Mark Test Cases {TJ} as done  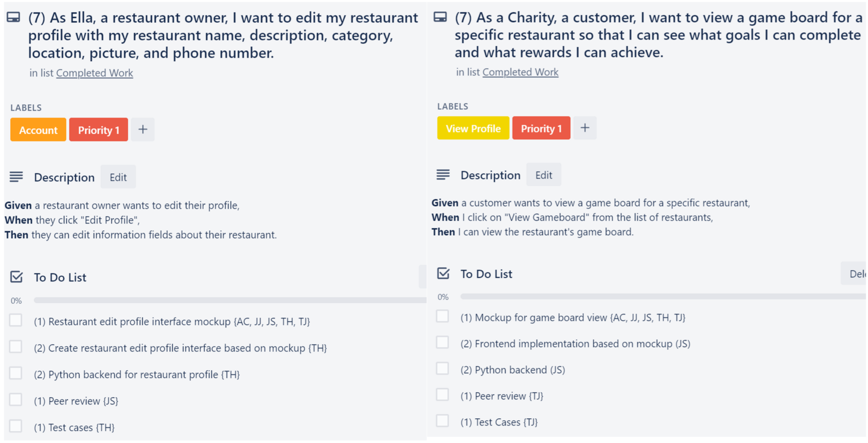click(443, 421)
